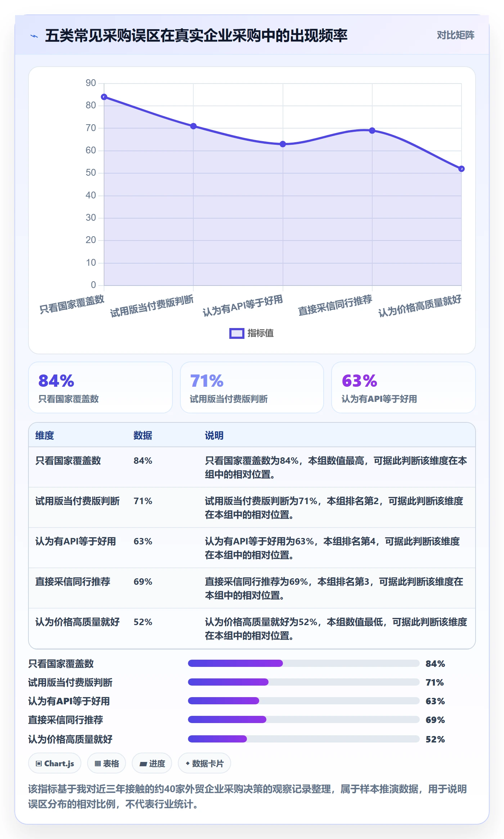Click the 对比矩阵 label in the header
Viewport: 504px width, 839px height.
click(x=455, y=35)
